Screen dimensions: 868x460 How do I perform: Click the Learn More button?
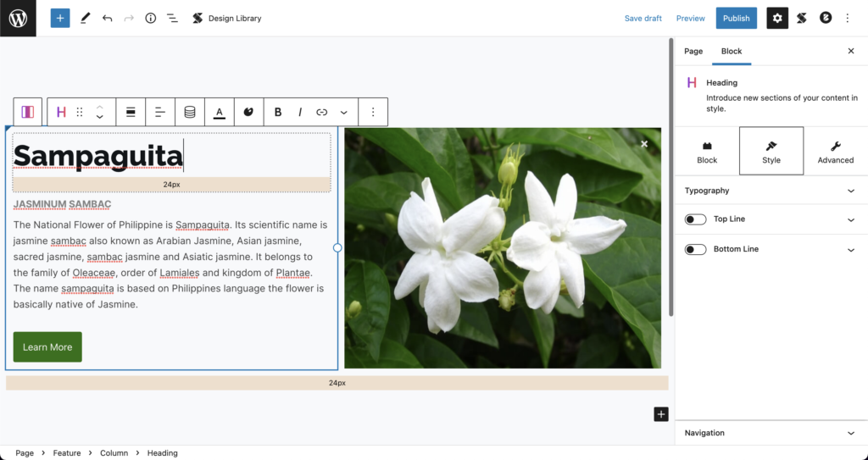click(x=47, y=347)
